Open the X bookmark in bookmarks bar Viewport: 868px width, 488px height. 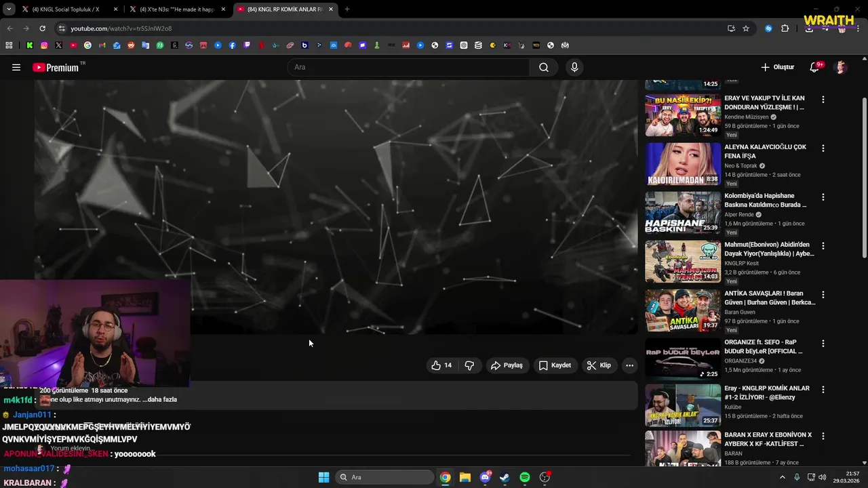(58, 45)
